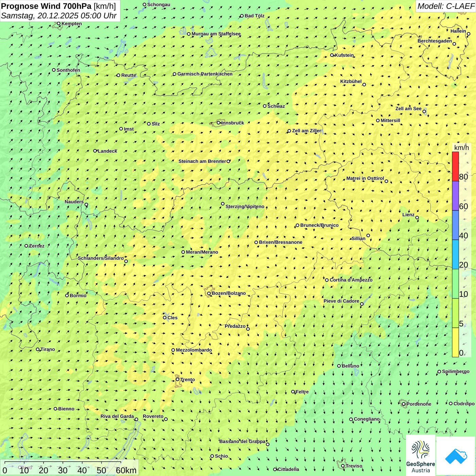The image size is (476, 476).
Task: Click the Cortina d'Ampezzo label
Action: (351, 280)
